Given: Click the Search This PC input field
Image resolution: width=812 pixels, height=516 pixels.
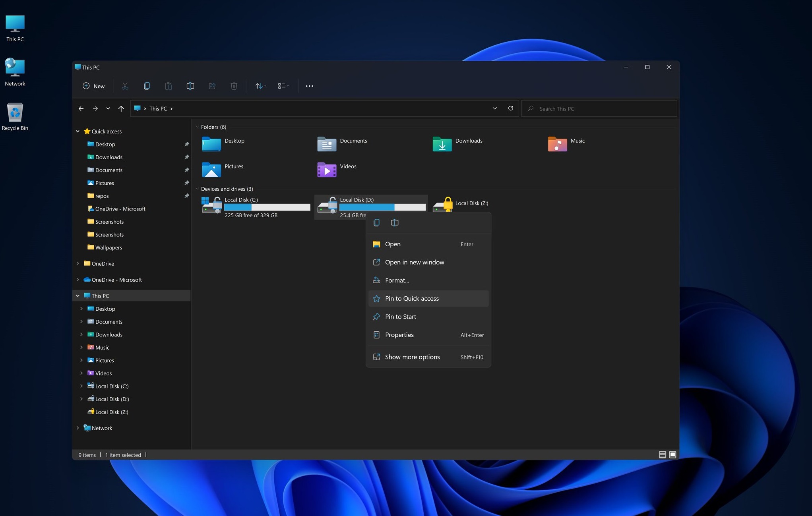Looking at the screenshot, I should 599,108.
